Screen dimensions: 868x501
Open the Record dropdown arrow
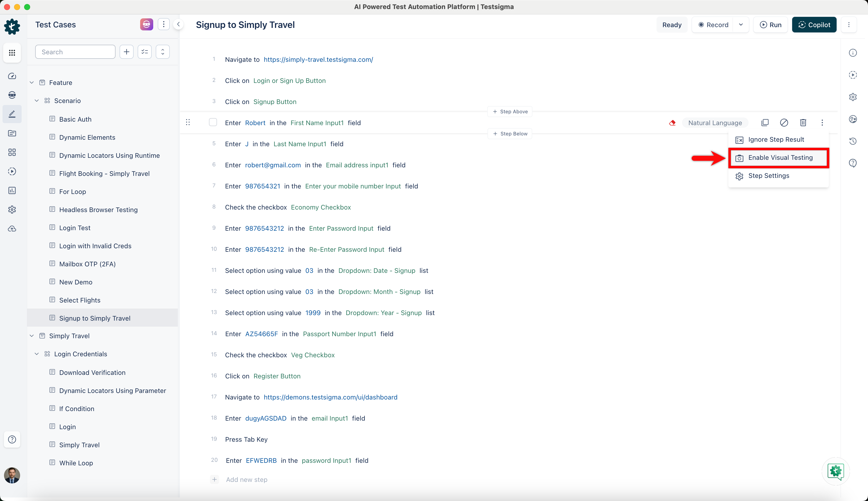click(x=741, y=25)
